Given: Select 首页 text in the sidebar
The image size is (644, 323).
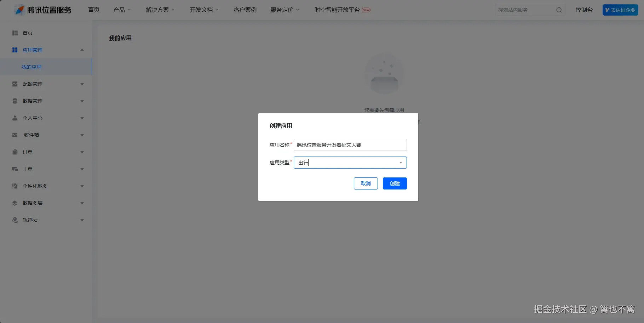Looking at the screenshot, I should (x=28, y=33).
